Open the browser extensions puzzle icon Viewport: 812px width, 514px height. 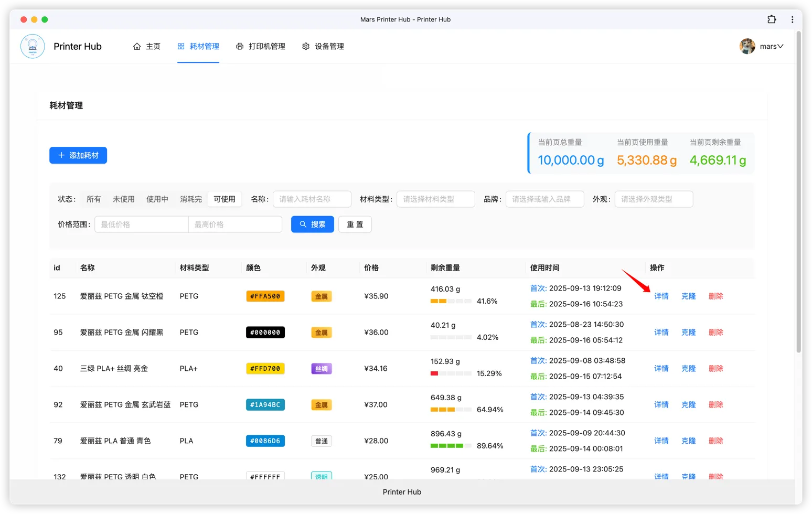[772, 19]
